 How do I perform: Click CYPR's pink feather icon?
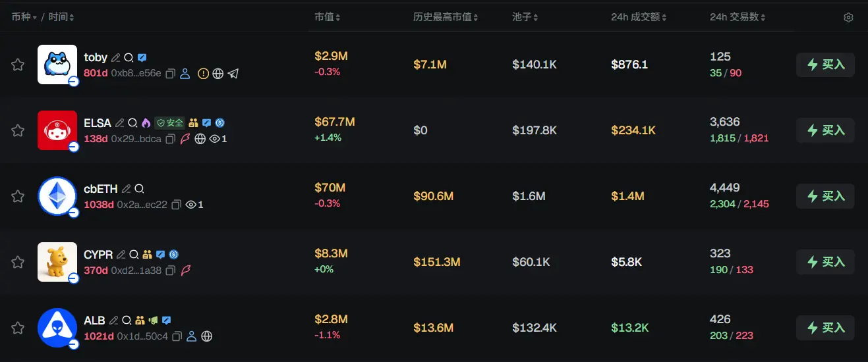coord(185,271)
